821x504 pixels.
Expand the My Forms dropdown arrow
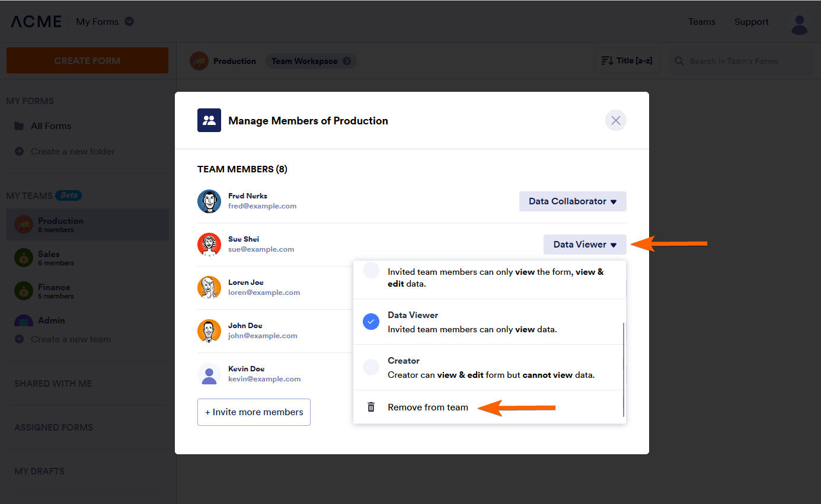[129, 22]
